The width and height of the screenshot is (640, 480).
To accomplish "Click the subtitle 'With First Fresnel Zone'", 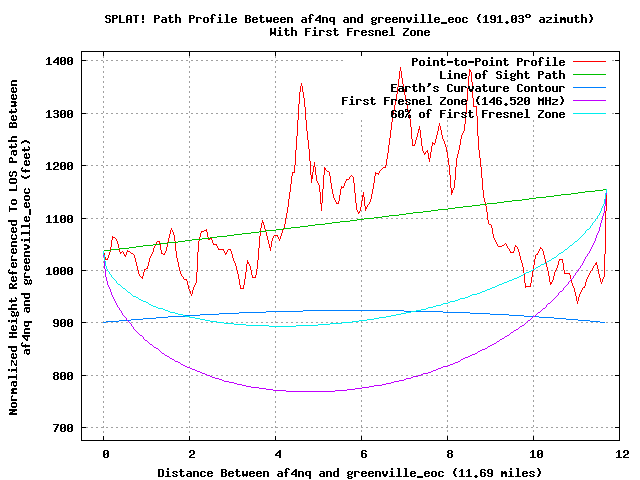I will pos(350,32).
